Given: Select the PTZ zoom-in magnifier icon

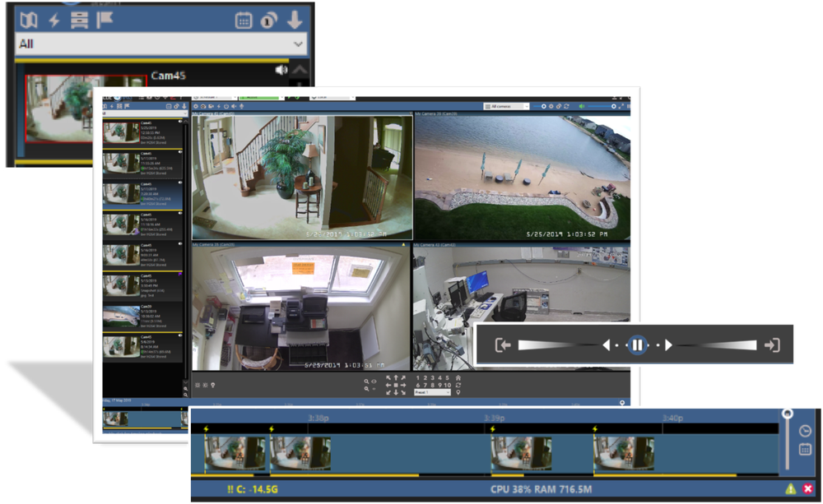Looking at the screenshot, I should tap(367, 381).
